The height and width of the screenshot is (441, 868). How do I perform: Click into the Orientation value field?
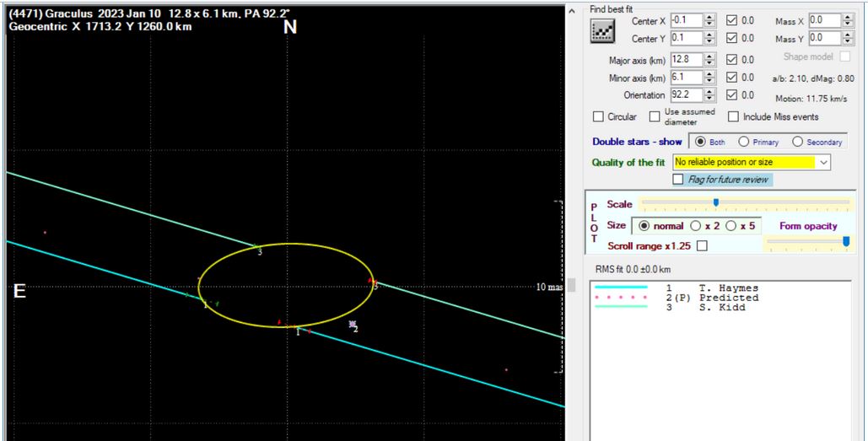click(684, 95)
